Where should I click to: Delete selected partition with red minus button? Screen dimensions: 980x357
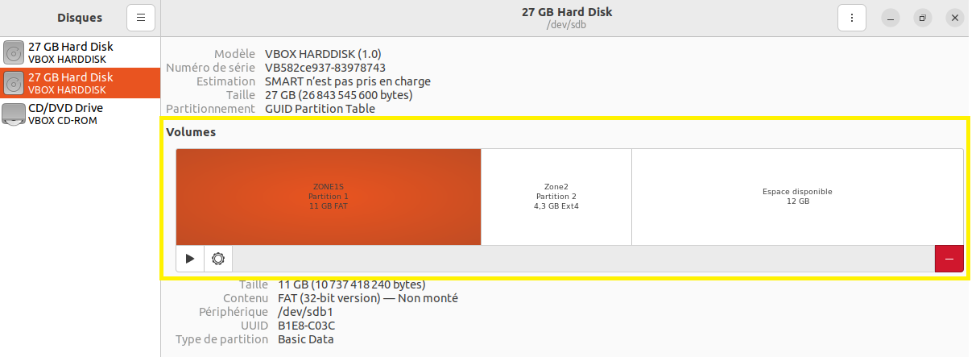pyautogui.click(x=949, y=259)
